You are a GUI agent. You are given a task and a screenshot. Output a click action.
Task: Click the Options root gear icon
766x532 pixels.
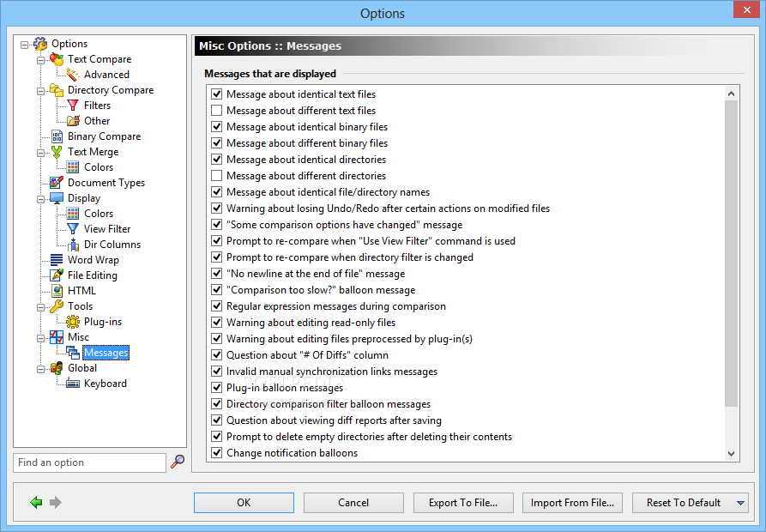pos(40,44)
